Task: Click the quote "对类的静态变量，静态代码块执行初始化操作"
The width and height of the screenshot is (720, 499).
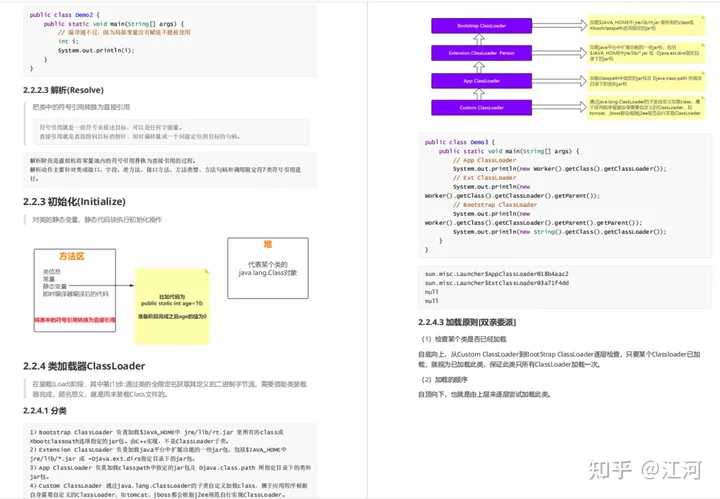Action: click(97, 220)
